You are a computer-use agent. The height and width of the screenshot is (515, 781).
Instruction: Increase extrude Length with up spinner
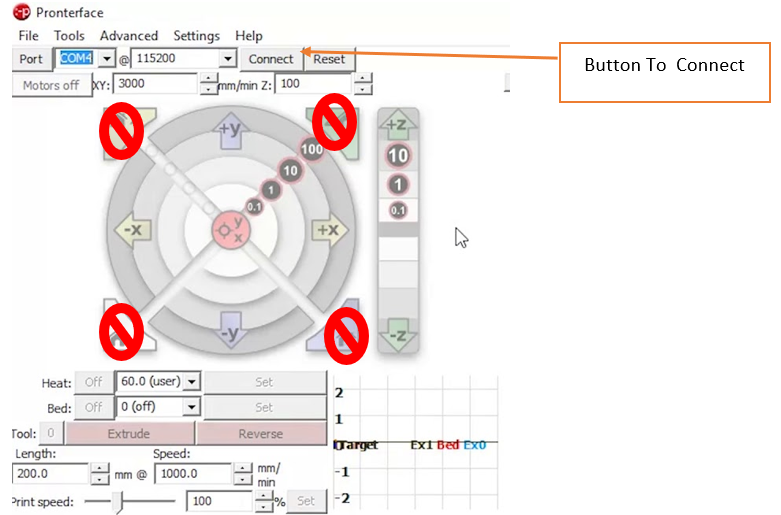point(100,468)
